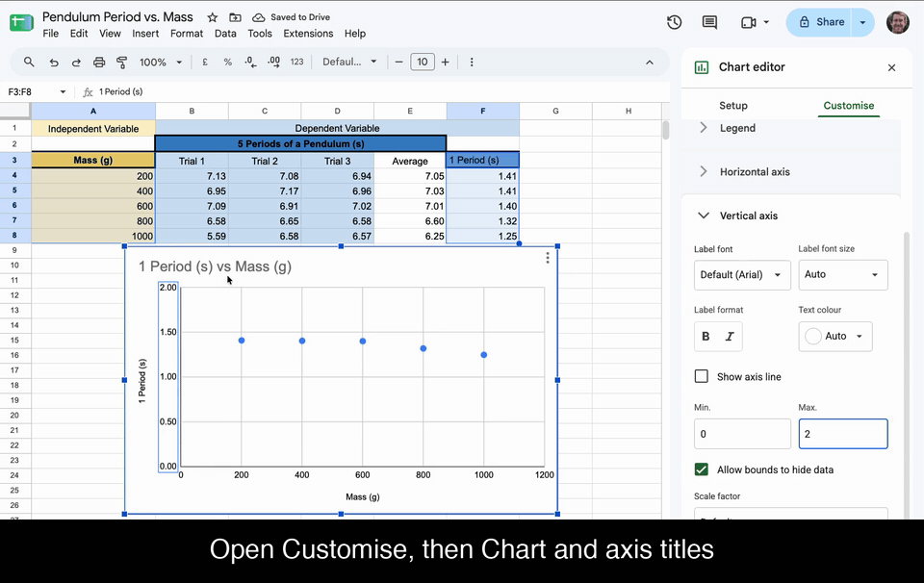Click the print icon

(99, 63)
